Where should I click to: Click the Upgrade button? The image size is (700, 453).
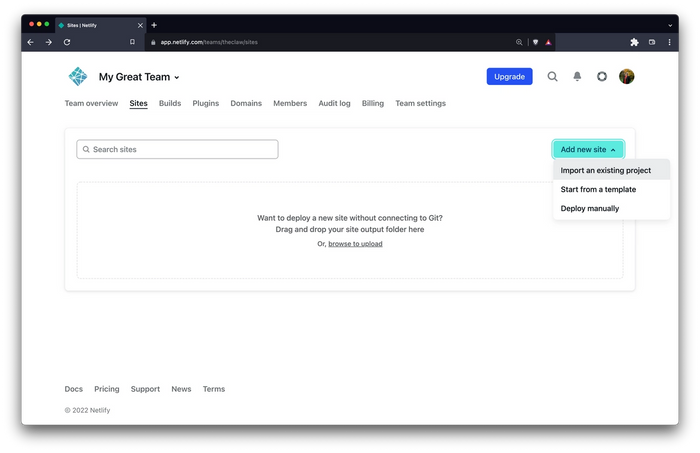tap(509, 76)
